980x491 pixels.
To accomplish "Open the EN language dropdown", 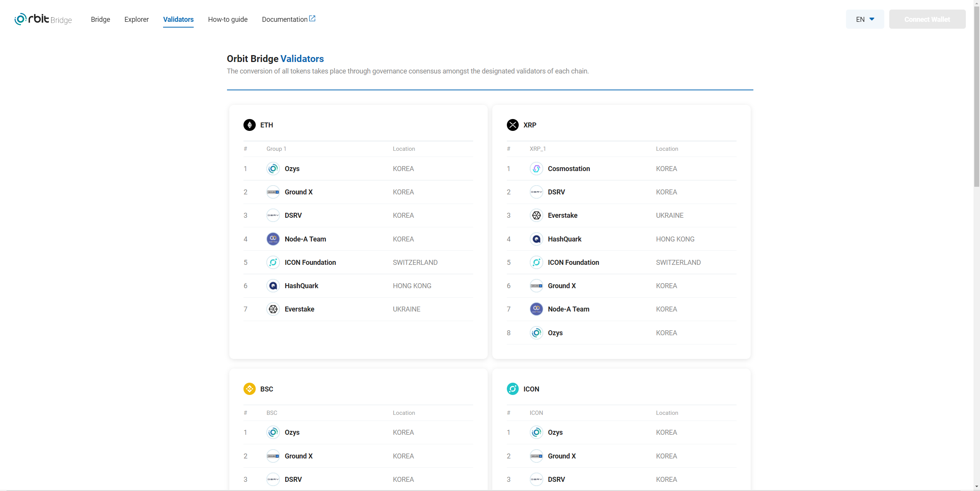I will (865, 19).
